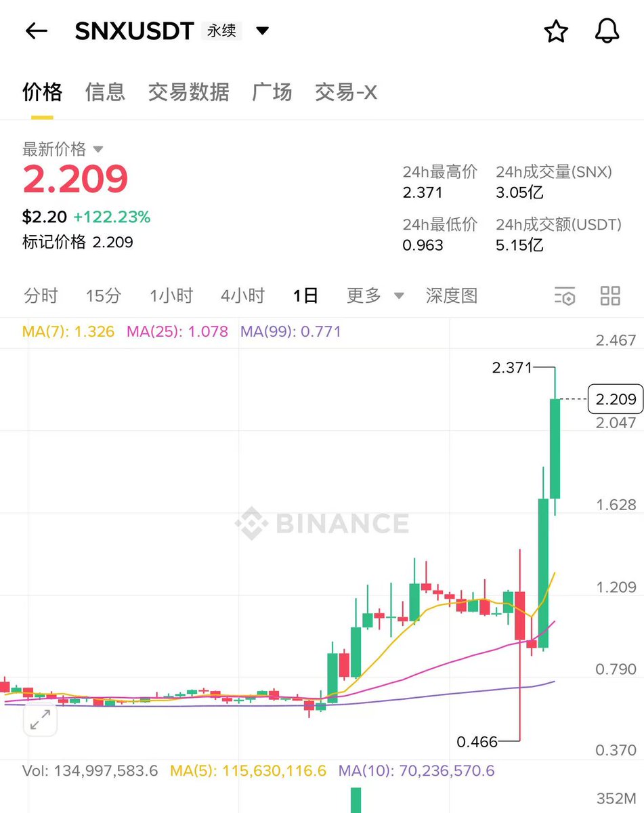644x813 pixels.
Task: Switch to the 信息 tab
Action: click(x=105, y=91)
